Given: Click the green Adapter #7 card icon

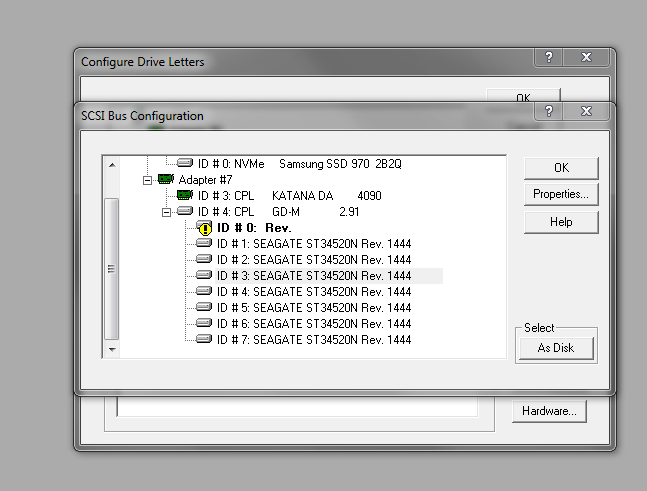Looking at the screenshot, I should pos(165,179).
